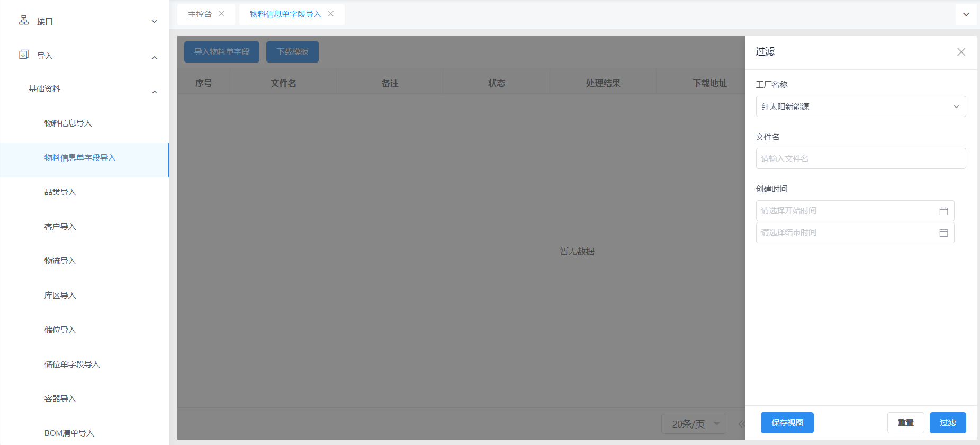The height and width of the screenshot is (445, 980).
Task: Open 储位导入 menu item
Action: [x=85, y=330]
